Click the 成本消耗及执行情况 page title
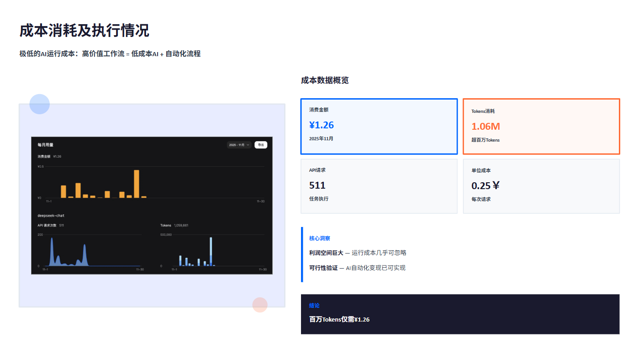The image size is (644, 349). pyautogui.click(x=84, y=31)
